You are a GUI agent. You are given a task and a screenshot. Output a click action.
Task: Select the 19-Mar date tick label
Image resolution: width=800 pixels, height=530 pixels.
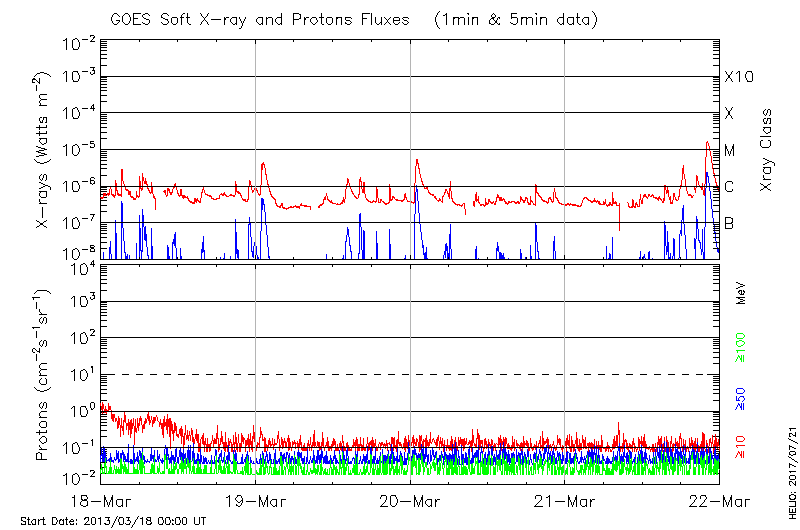click(x=256, y=500)
